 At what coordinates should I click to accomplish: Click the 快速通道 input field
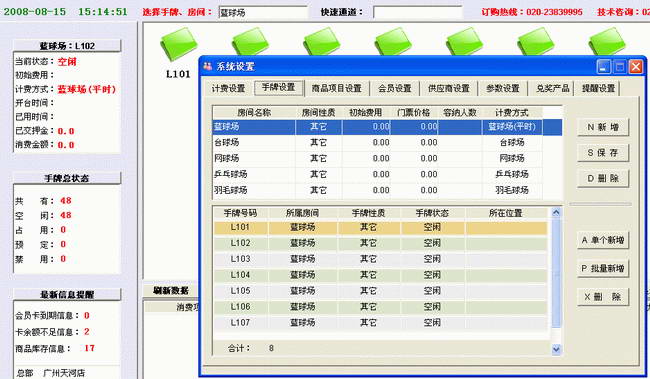(x=417, y=12)
